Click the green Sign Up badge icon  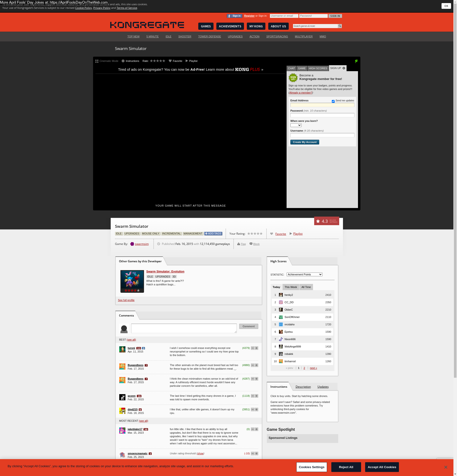pyautogui.click(x=293, y=78)
